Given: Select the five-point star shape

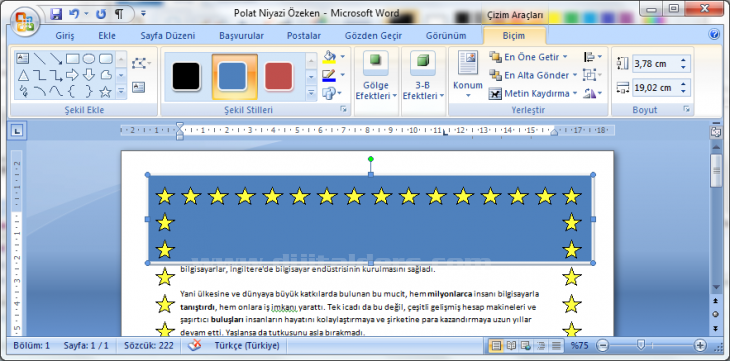Looking at the screenshot, I should click(106, 91).
